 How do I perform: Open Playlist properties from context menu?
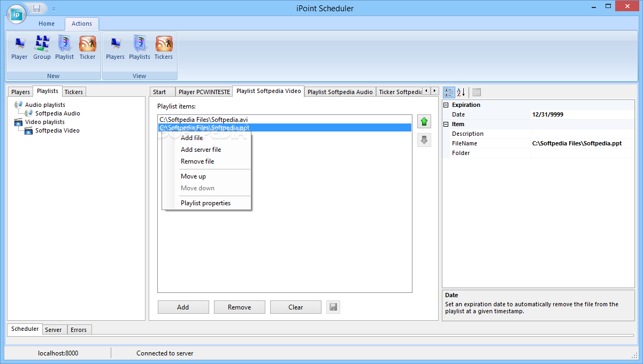205,203
